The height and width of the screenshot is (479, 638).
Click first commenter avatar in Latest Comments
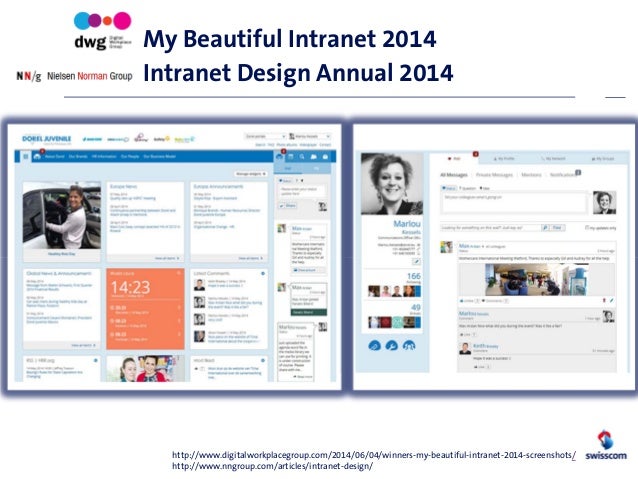(199, 285)
